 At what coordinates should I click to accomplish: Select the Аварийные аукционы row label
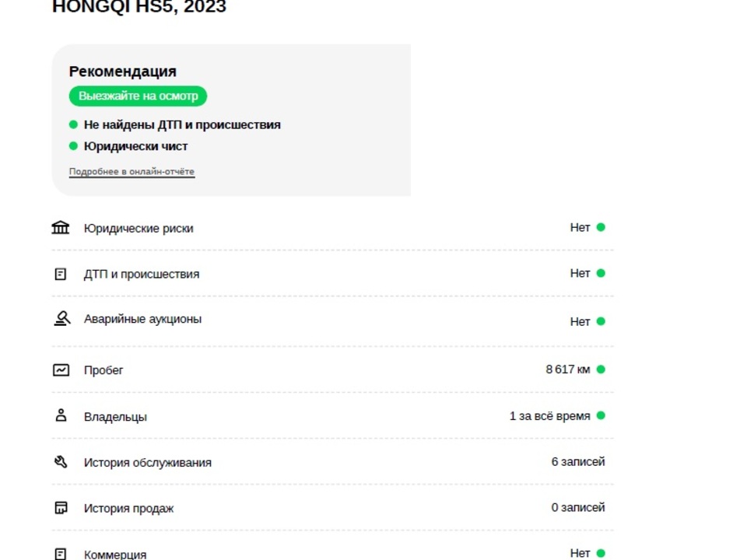142,319
